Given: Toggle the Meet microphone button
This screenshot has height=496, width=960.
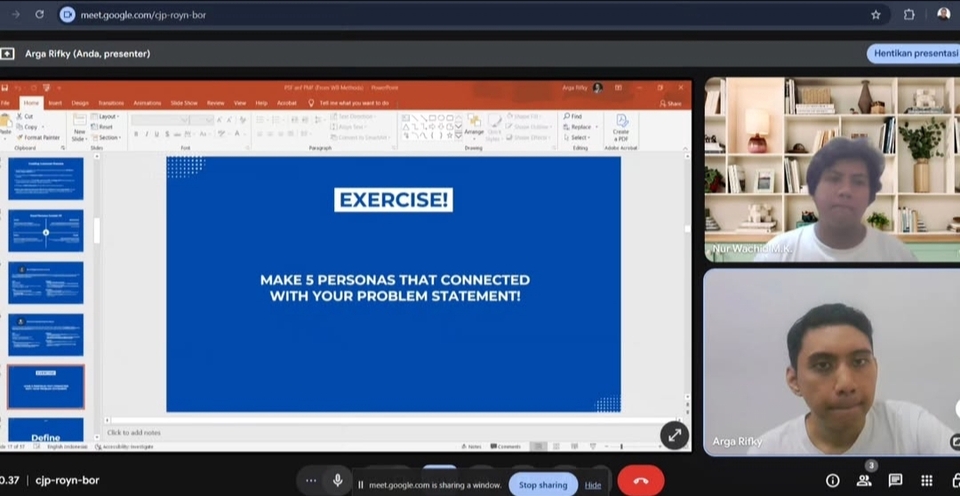Looking at the screenshot, I should click(x=337, y=481).
